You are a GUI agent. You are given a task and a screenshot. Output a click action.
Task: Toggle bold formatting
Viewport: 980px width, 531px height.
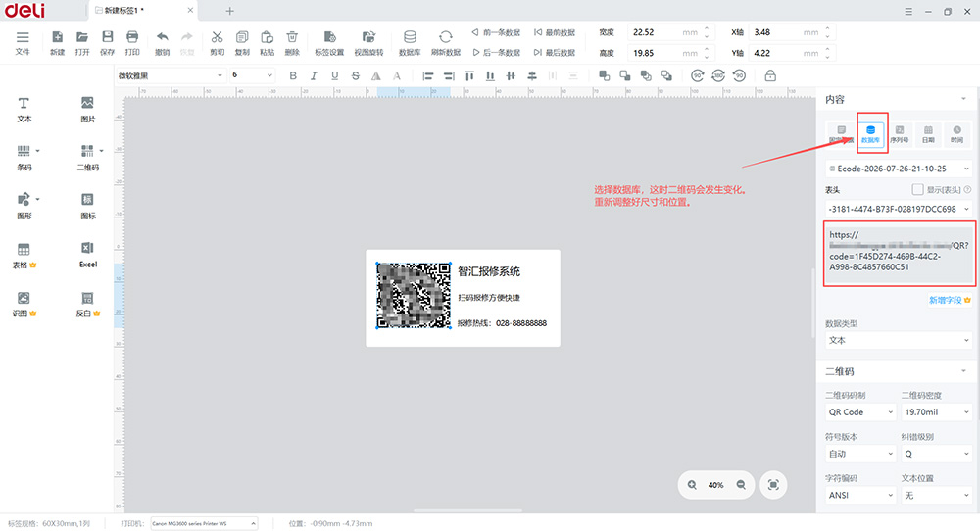[x=292, y=75]
